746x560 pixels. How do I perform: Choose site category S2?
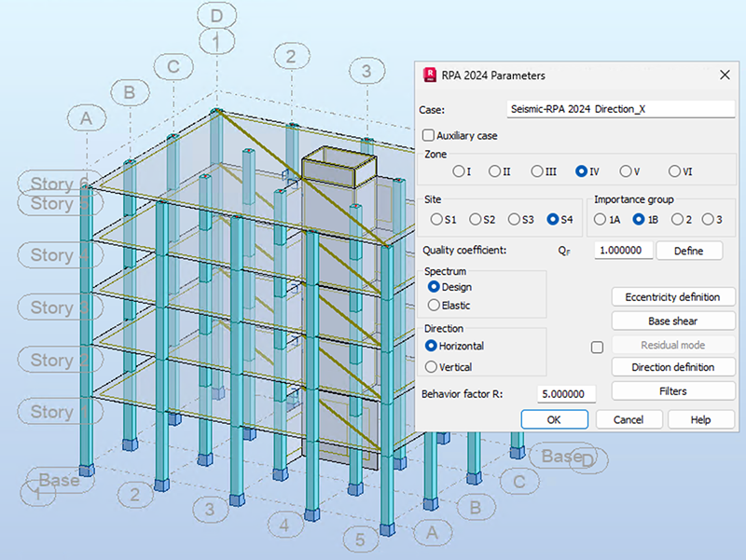476,219
